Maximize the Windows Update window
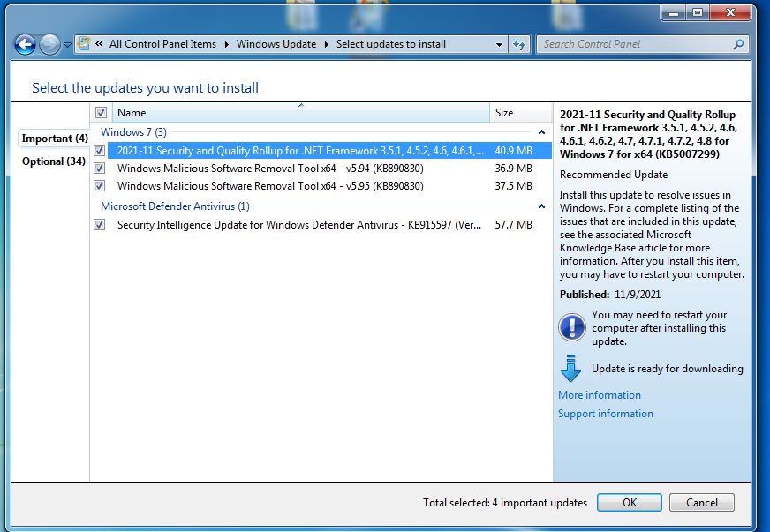Image resolution: width=770 pixels, height=532 pixels. click(698, 12)
